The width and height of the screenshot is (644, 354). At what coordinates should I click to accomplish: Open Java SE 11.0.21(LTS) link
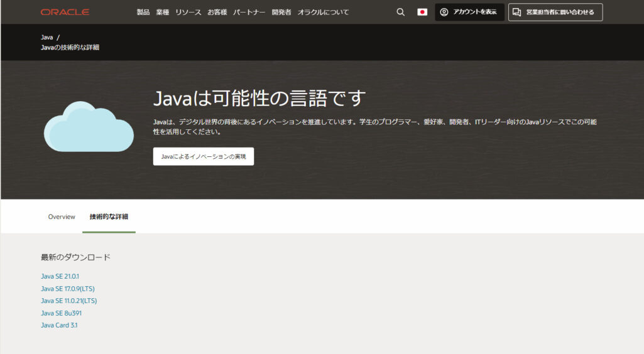pyautogui.click(x=69, y=301)
